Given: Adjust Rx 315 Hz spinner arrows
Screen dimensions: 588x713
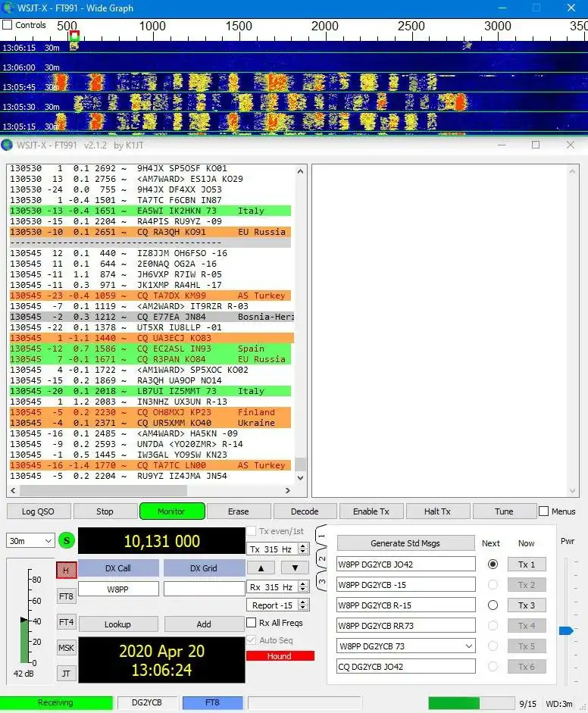Looking at the screenshot, I should tap(303, 586).
